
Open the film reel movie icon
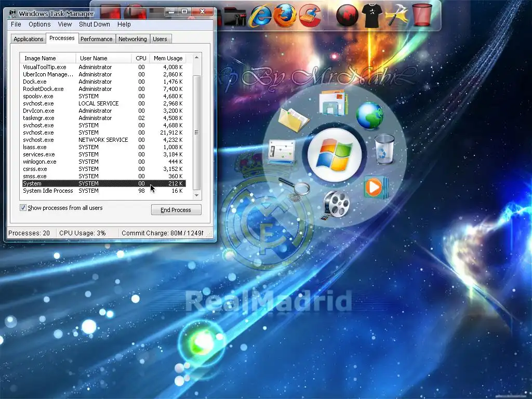335,205
